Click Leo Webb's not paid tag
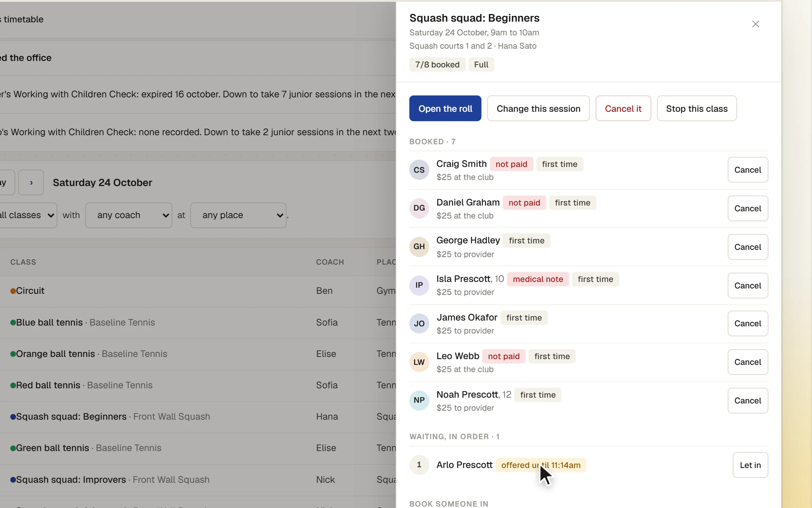812x508 pixels. coord(504,356)
